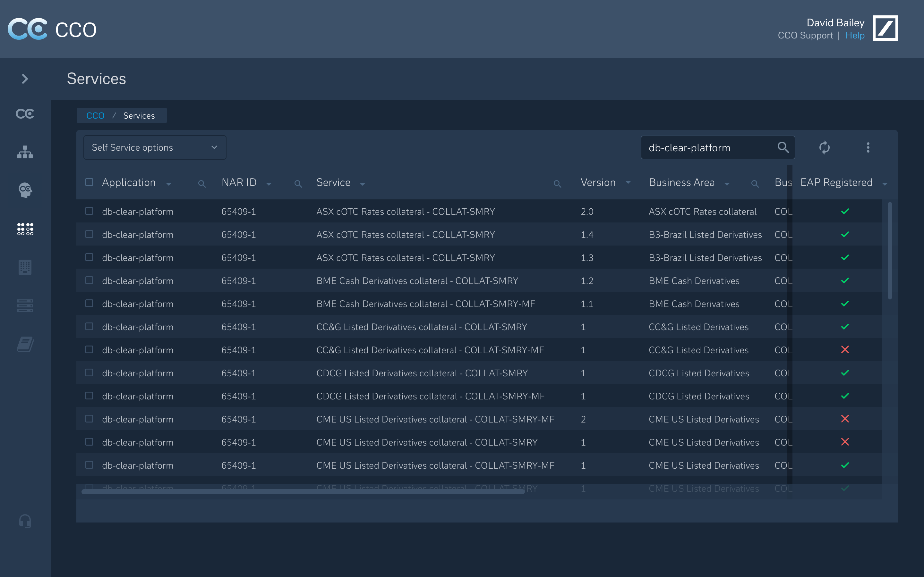
Task: Click the refresh icon next to search
Action: (x=824, y=147)
